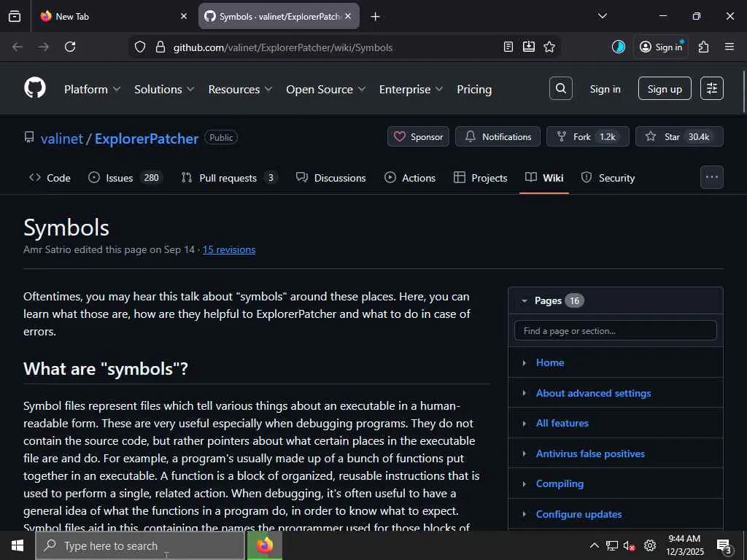The height and width of the screenshot is (560, 747).
Task: Expand Antivirus false positives triangle
Action: pos(524,454)
